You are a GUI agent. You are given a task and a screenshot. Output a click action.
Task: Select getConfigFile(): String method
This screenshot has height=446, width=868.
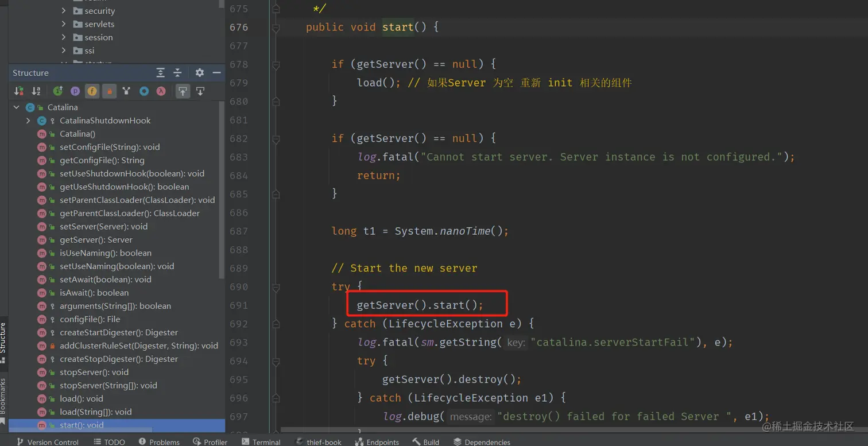point(102,160)
